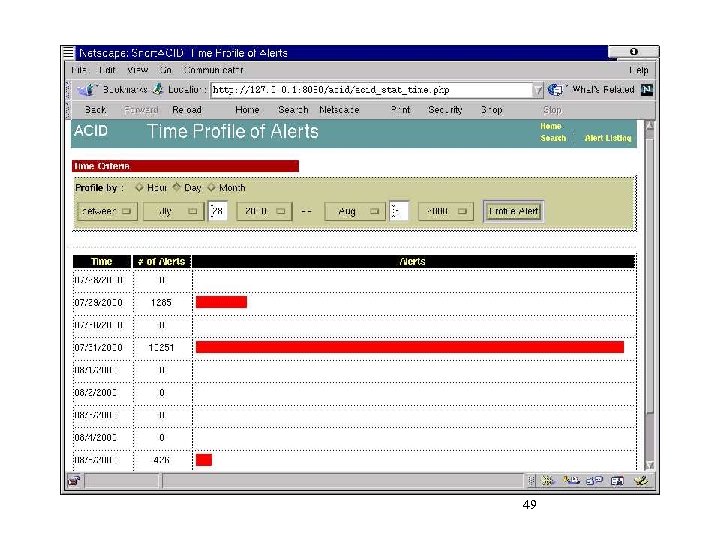The height and width of the screenshot is (540, 720).
Task: Open the window menu icon in the title bar
Action: click(x=68, y=52)
